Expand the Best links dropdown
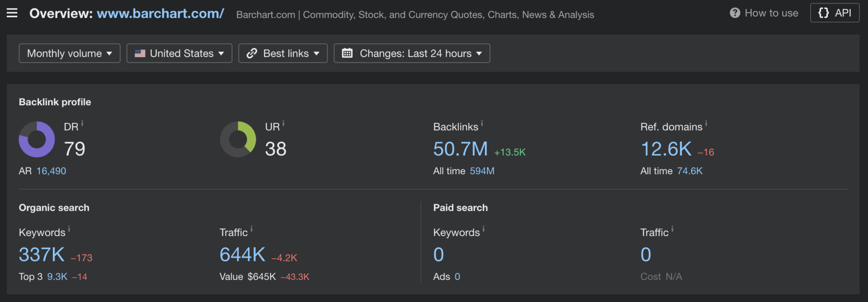 click(283, 53)
